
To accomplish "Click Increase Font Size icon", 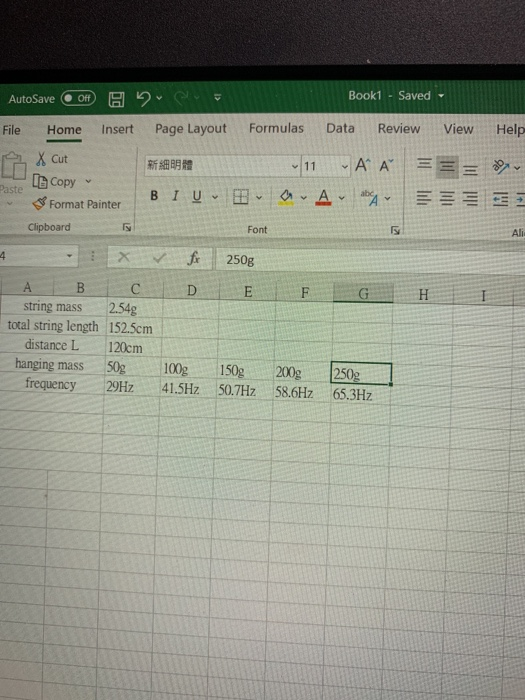I will point(363,166).
